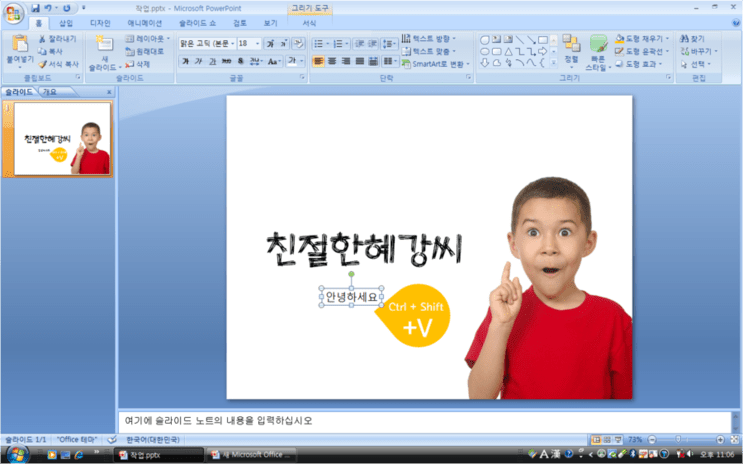The height and width of the screenshot is (464, 743).
Task: Click the Save icon in quick access toolbar
Action: [35, 8]
